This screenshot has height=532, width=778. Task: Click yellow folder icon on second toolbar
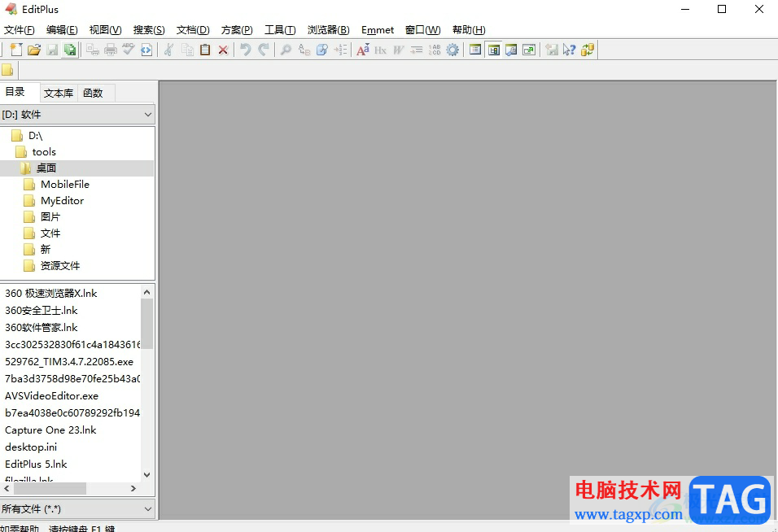(8, 70)
